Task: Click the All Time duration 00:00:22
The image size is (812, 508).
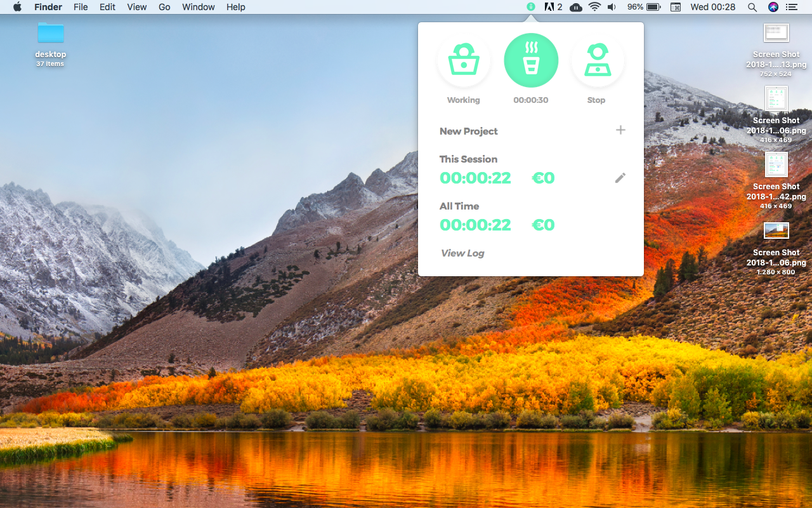Action: [475, 225]
